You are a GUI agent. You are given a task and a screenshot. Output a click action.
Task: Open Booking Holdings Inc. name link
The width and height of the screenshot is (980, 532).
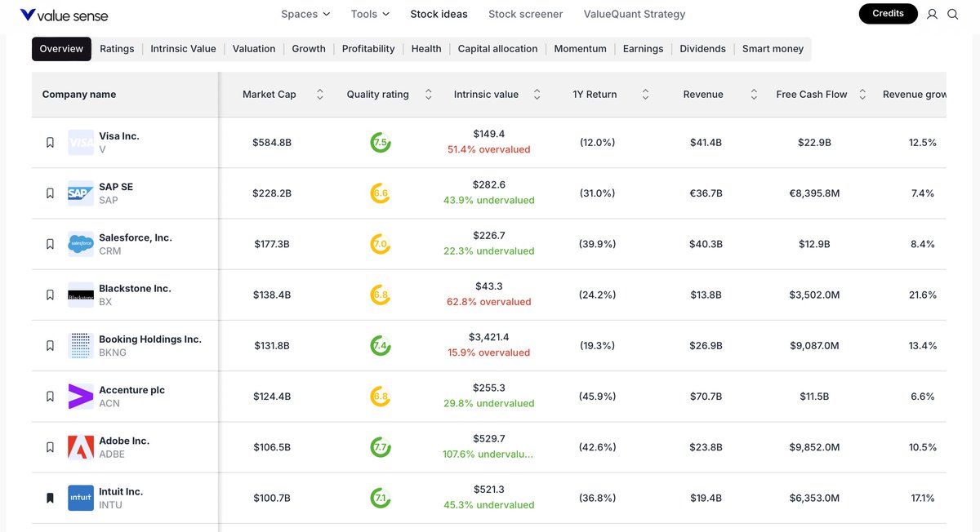[x=150, y=339]
